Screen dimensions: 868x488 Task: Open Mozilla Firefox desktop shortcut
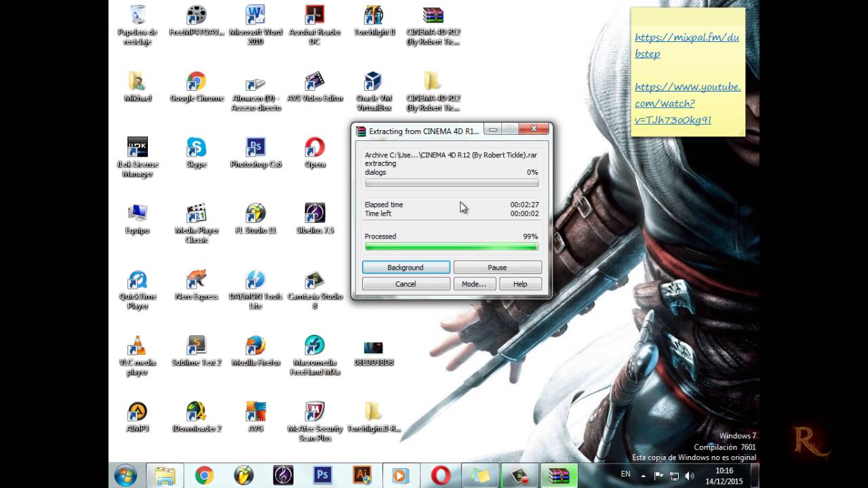click(x=256, y=351)
